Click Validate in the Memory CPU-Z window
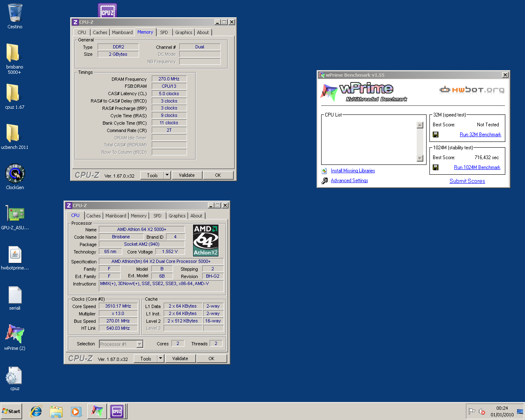The image size is (525, 420). click(187, 175)
